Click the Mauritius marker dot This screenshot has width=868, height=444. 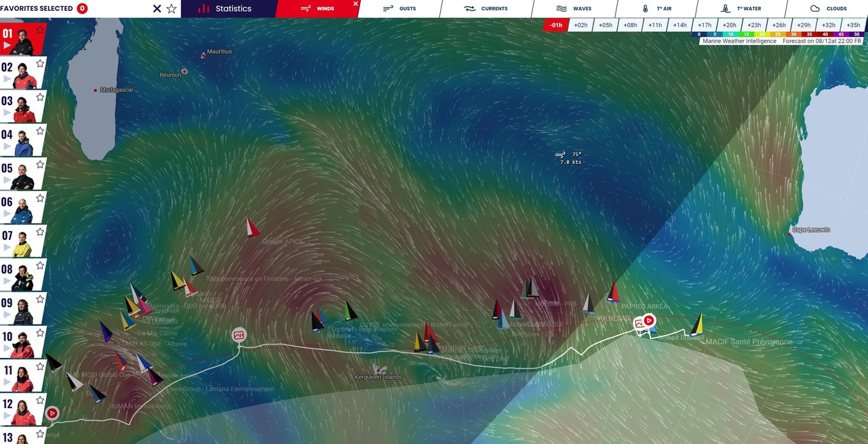pyautogui.click(x=203, y=56)
